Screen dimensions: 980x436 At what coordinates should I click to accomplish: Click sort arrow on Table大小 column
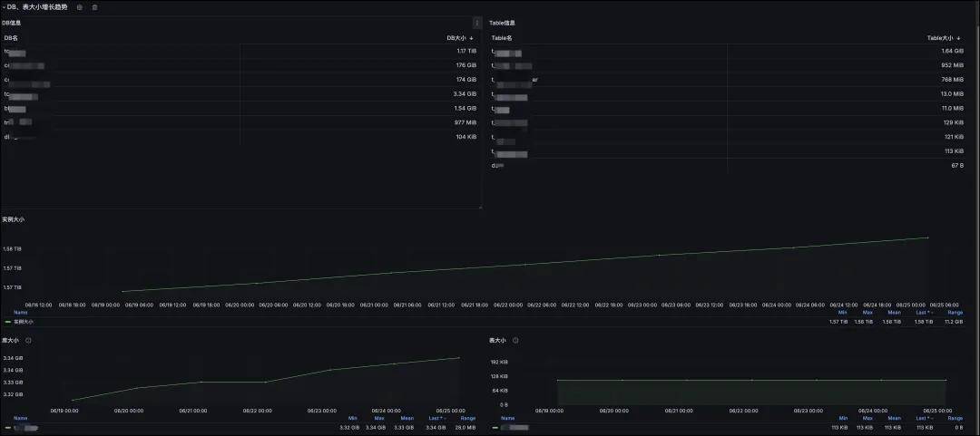coord(960,38)
